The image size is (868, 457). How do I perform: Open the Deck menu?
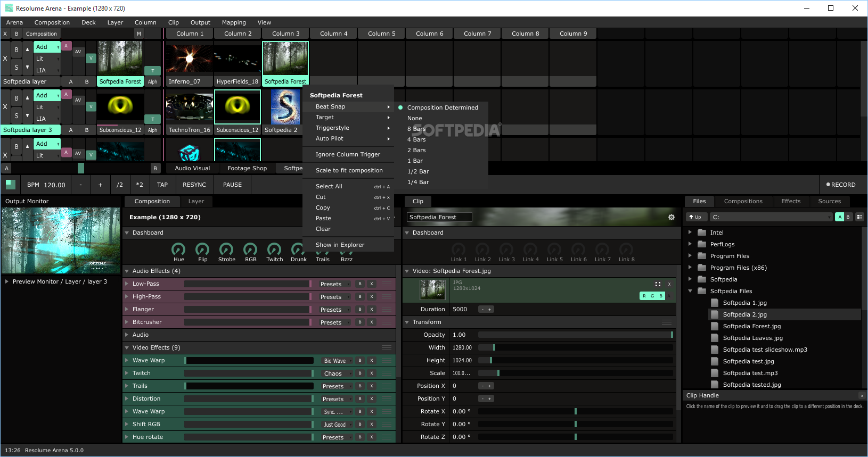coord(88,22)
